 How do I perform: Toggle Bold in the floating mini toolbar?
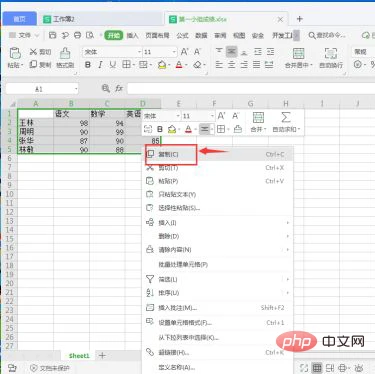[160, 129]
